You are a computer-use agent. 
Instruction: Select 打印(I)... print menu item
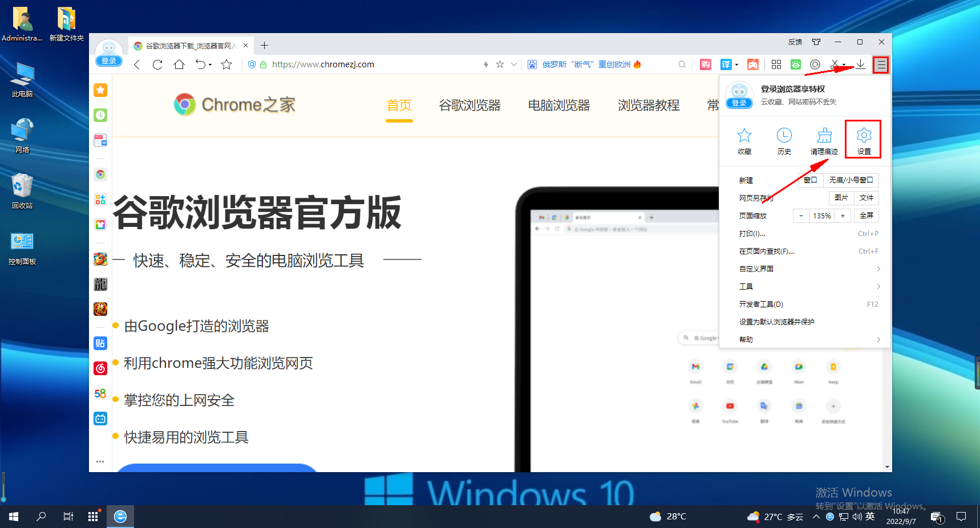806,233
